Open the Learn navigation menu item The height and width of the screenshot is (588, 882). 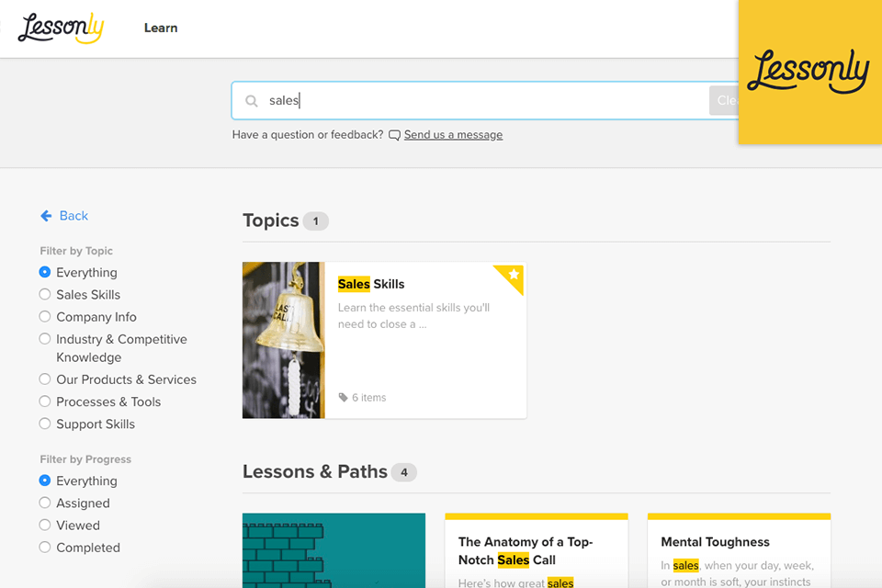(161, 28)
